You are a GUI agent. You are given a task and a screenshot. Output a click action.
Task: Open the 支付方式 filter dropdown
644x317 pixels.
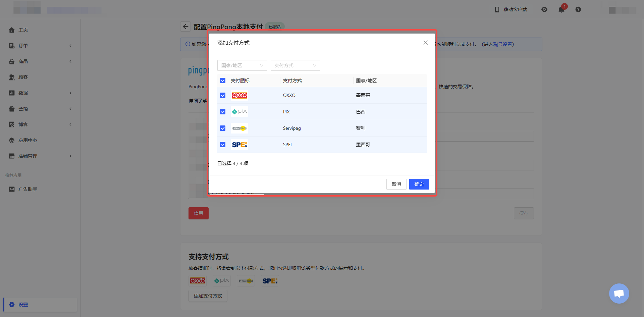click(x=296, y=65)
